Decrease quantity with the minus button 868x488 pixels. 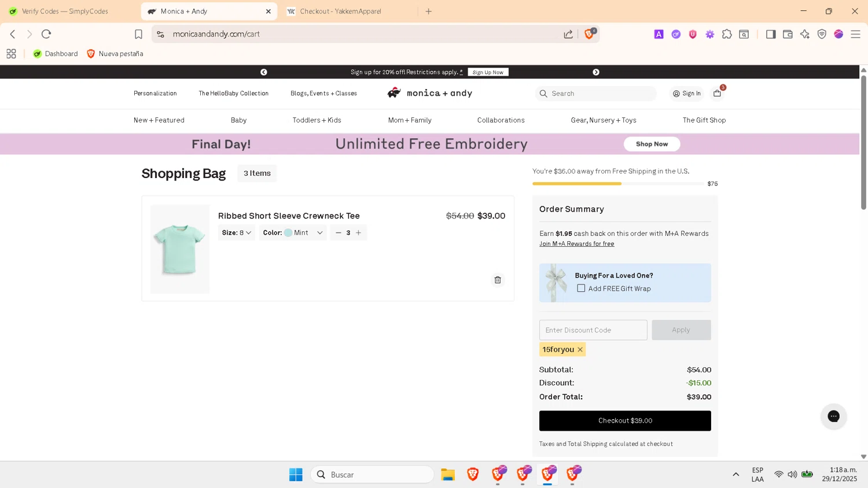click(x=339, y=232)
